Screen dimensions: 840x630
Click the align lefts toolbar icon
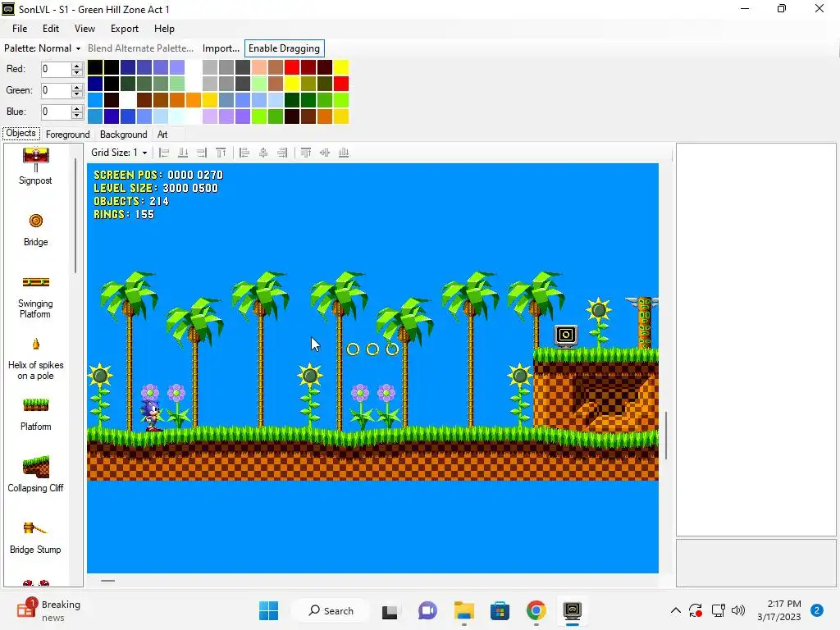244,153
